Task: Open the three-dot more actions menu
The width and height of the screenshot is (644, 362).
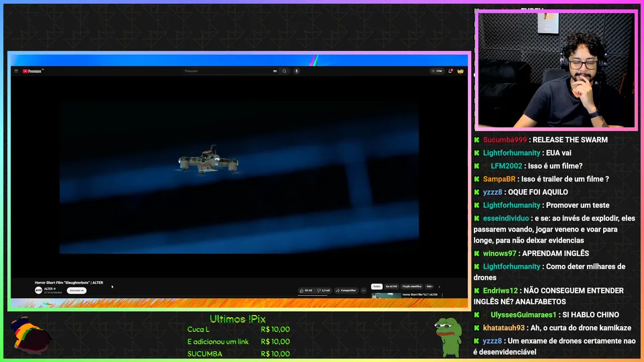Action: (x=364, y=290)
